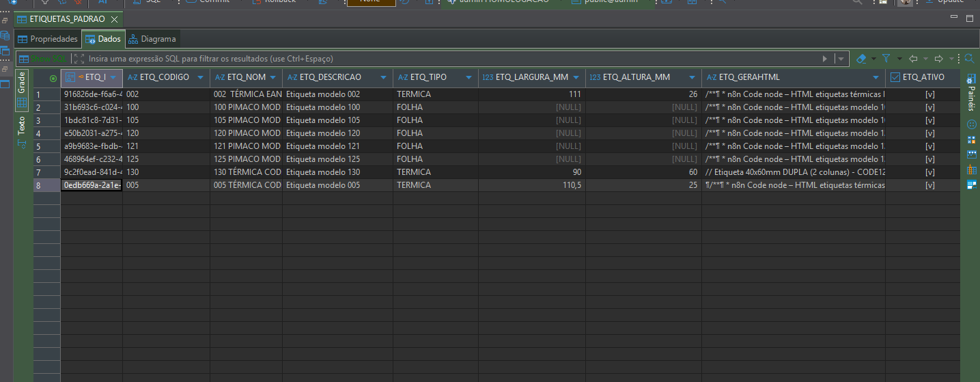Screen dimensions: 980x382
Task: Apply filter with the play arrow
Action: coord(825,59)
